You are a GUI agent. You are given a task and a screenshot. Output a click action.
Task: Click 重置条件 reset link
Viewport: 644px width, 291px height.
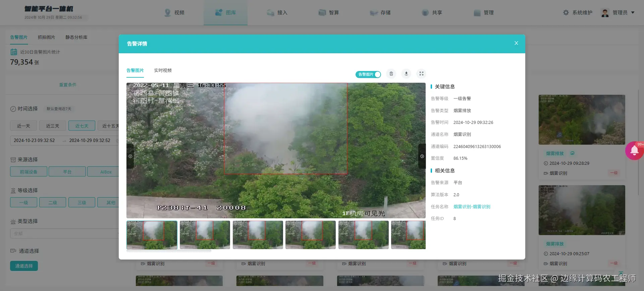(68, 85)
